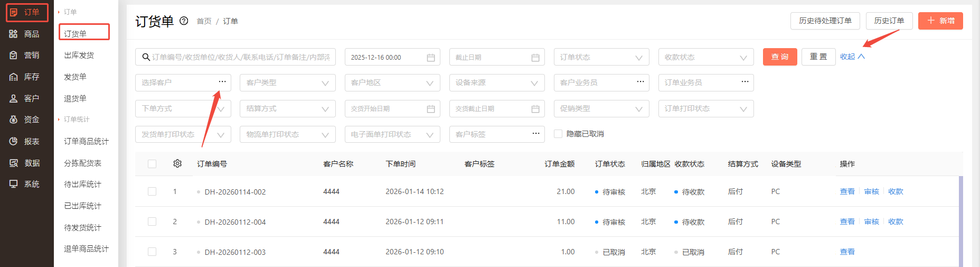Open 订货单 in the submenu
The width and height of the screenshot is (980, 267).
(75, 34)
